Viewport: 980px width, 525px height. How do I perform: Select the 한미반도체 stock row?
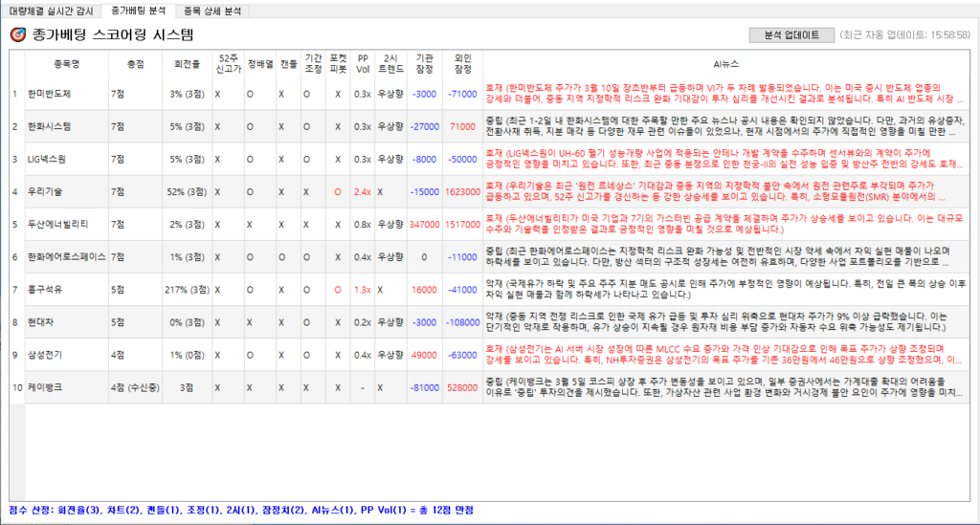[50, 94]
